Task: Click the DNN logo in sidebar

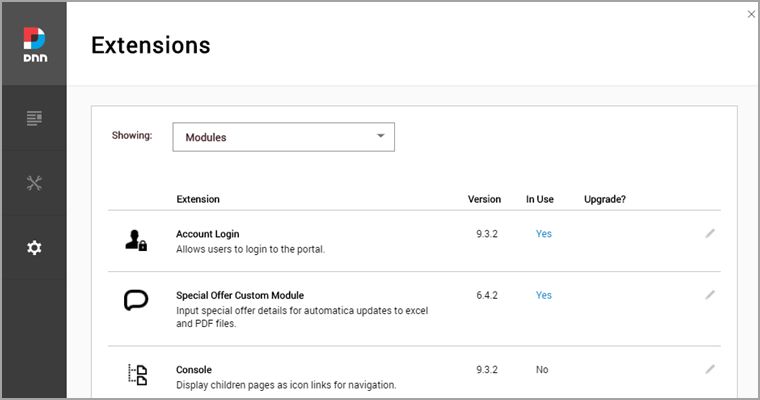Action: 34,44
